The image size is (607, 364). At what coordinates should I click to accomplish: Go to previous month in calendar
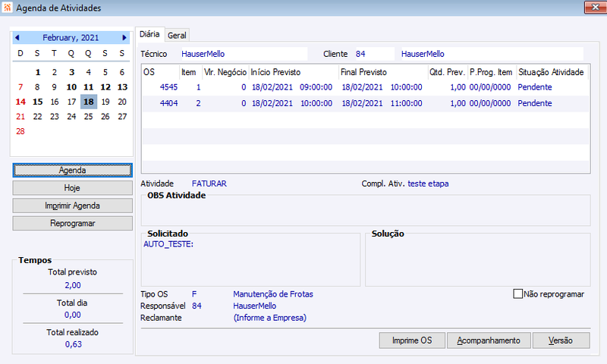17,37
